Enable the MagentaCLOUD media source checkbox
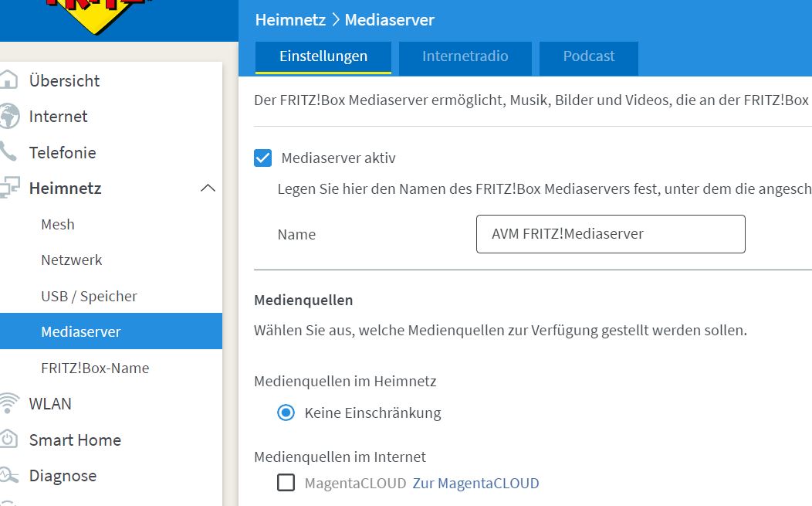Viewport: 812px width, 506px height. pos(286,482)
